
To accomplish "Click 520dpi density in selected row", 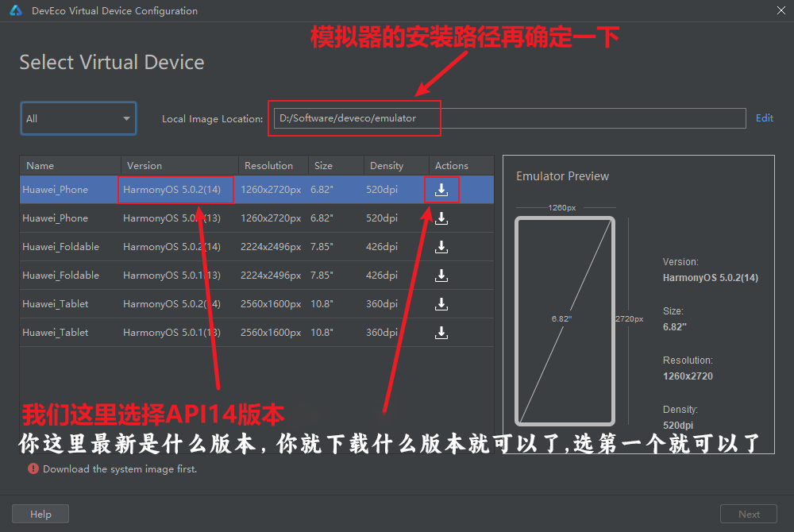I will tap(382, 189).
